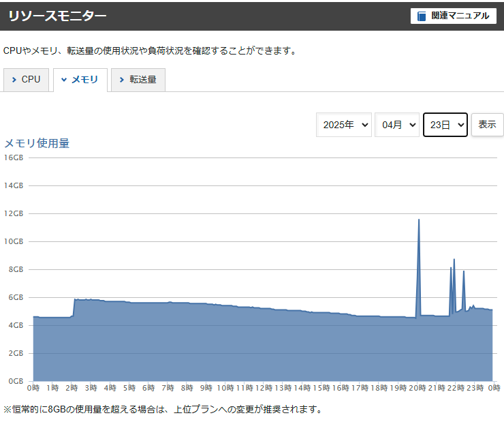Click the 12GB axis label
Screen dimensions: 504x422
click(x=14, y=213)
